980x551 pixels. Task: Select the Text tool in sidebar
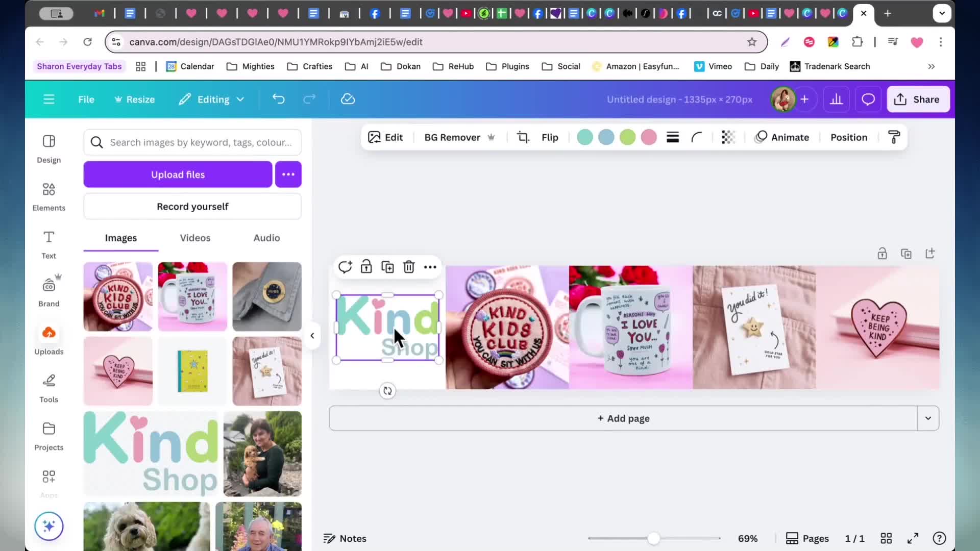48,244
